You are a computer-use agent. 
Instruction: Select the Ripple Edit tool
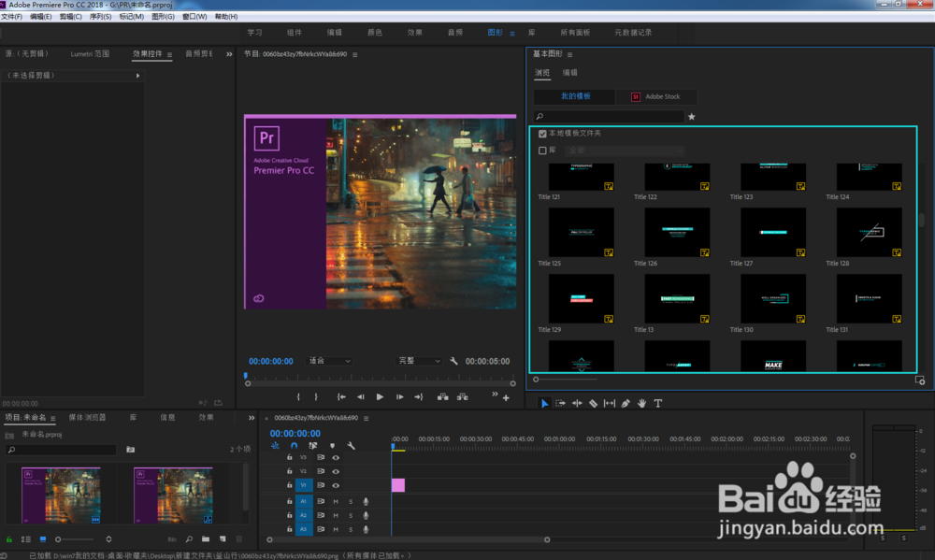click(x=577, y=404)
